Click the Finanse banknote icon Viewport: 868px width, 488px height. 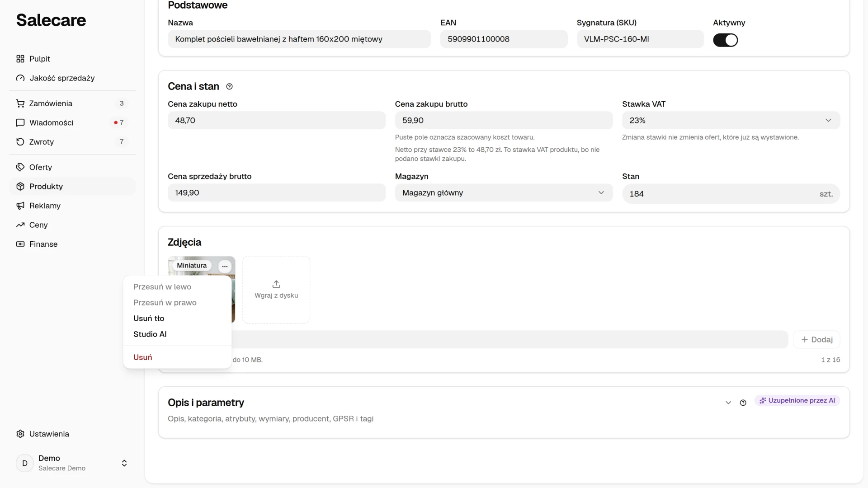pos(20,244)
